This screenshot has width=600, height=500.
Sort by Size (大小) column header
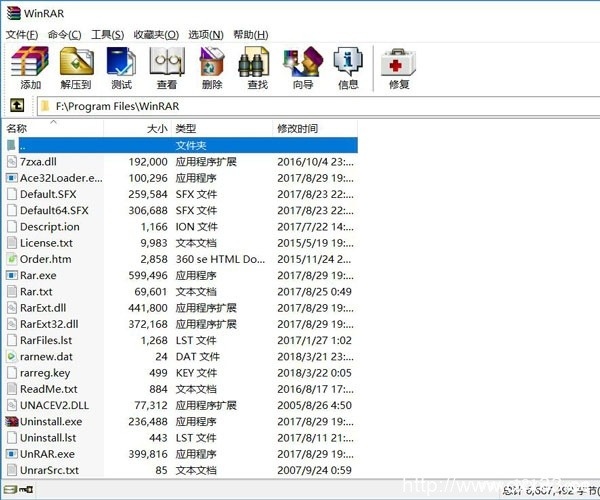(x=138, y=129)
